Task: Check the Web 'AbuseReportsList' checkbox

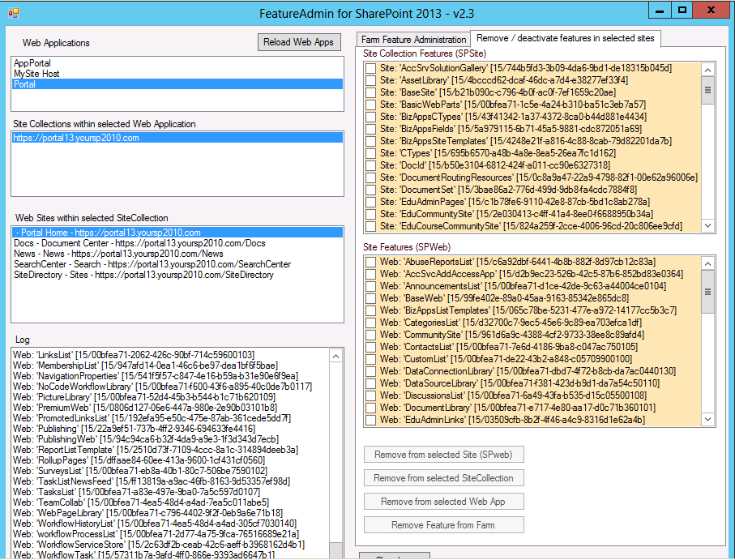Action: coord(371,262)
